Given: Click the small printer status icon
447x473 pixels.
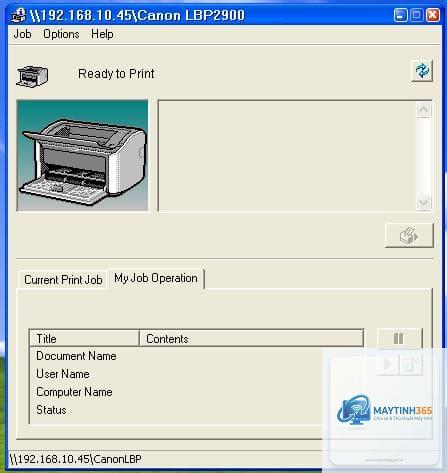Looking at the screenshot, I should point(32,76).
